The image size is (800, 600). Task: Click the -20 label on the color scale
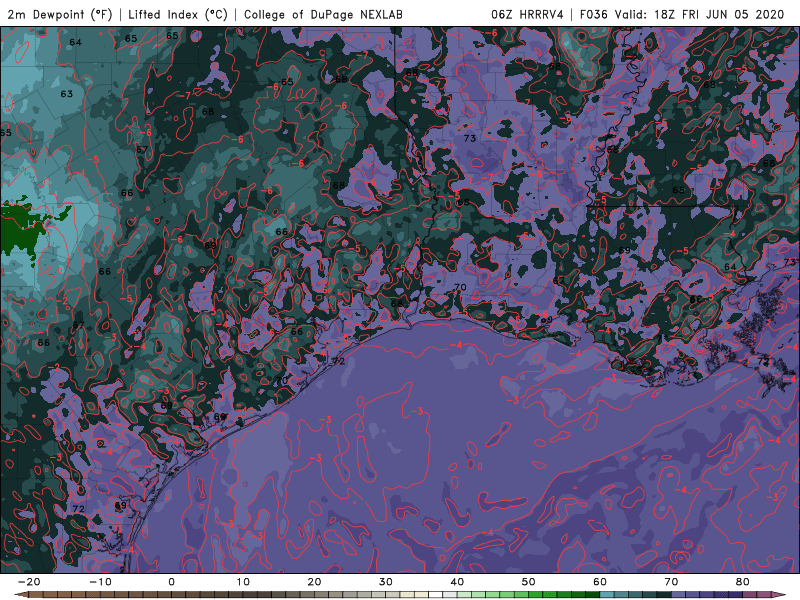(x=29, y=582)
